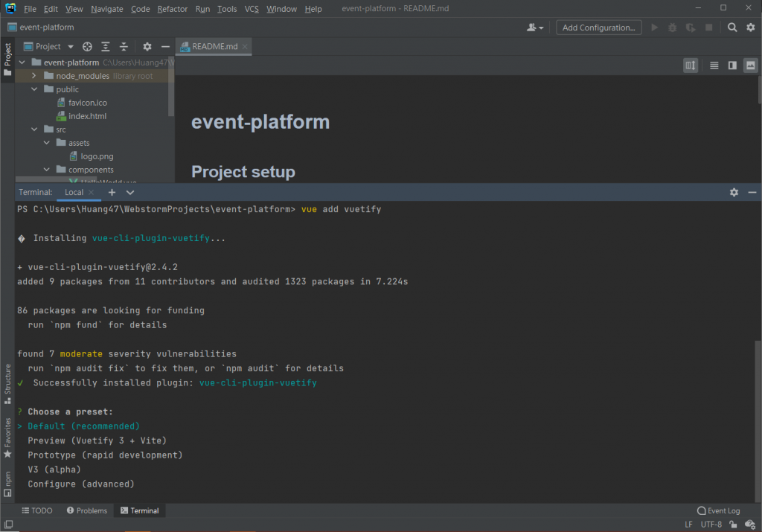Click the WebStorm logo icon in title bar
The width and height of the screenshot is (762, 532).
pos(10,8)
